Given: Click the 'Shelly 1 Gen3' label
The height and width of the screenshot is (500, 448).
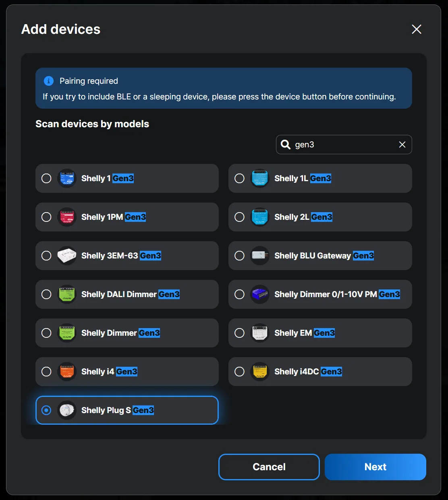Looking at the screenshot, I should click(108, 178).
